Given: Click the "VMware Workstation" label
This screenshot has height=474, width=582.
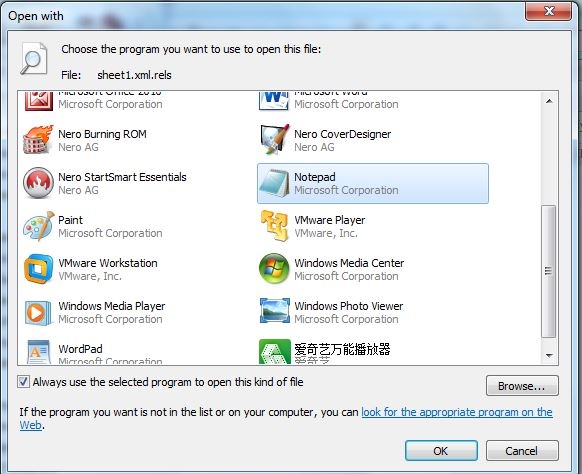Looking at the screenshot, I should click(x=108, y=263).
